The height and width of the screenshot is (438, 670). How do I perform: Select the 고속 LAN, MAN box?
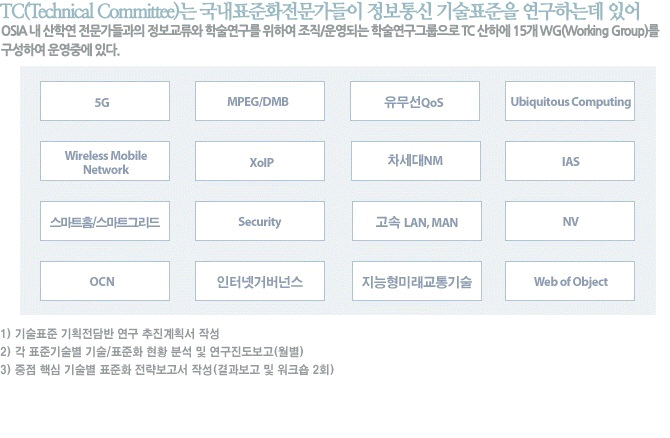(417, 221)
